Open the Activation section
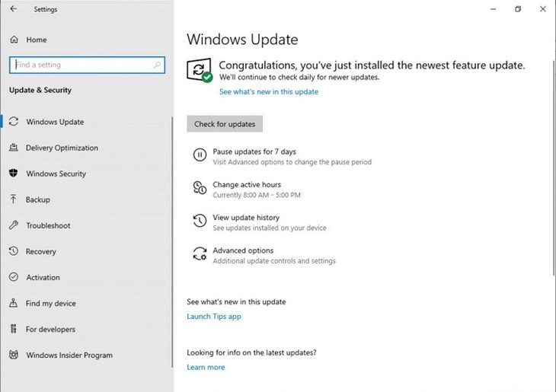The width and height of the screenshot is (556, 392). click(x=43, y=277)
